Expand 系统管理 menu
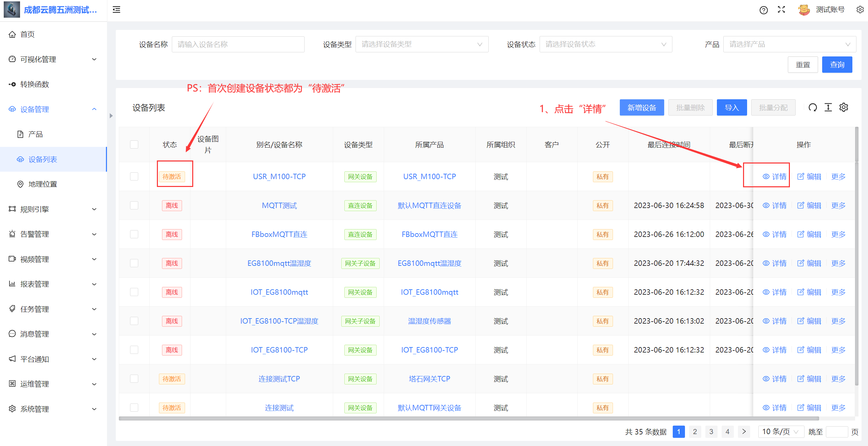This screenshot has height=446, width=868. click(53, 409)
